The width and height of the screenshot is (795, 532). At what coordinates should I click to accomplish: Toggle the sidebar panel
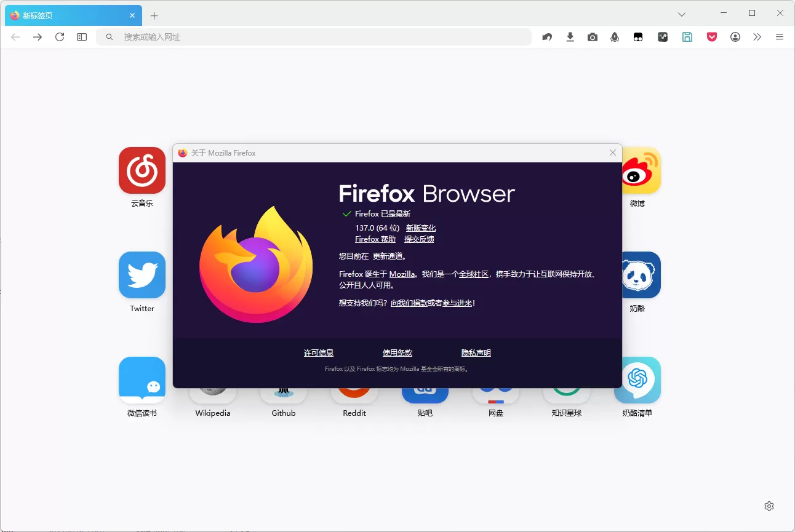[81, 37]
